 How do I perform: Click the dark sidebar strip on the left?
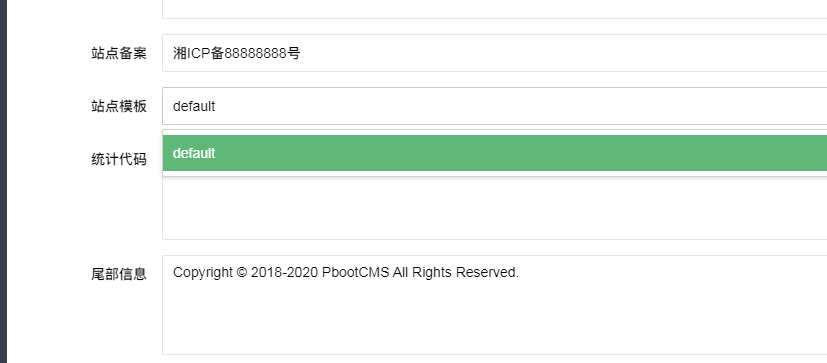tap(3, 182)
